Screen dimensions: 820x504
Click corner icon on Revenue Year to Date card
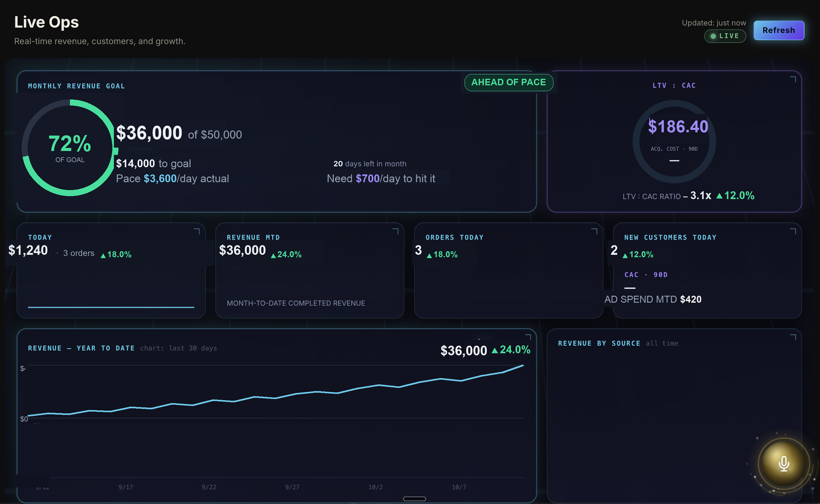point(528,337)
